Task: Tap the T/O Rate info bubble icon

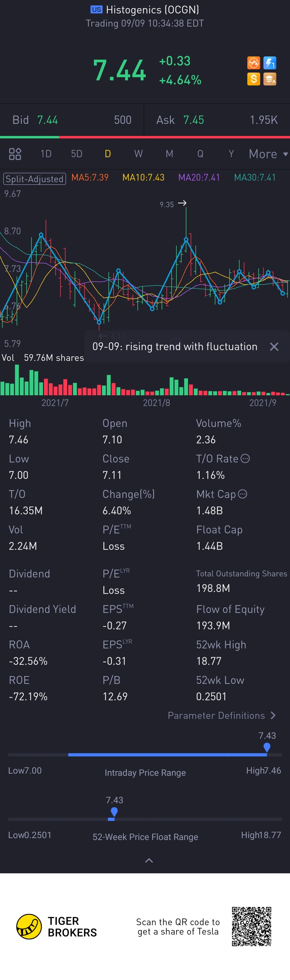Action: (245, 458)
